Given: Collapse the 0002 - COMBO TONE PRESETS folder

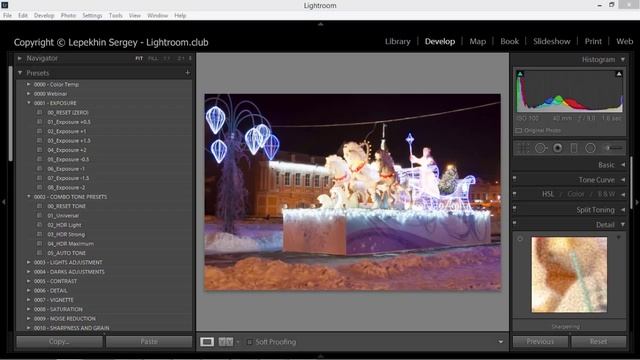Looking at the screenshot, I should point(29,196).
